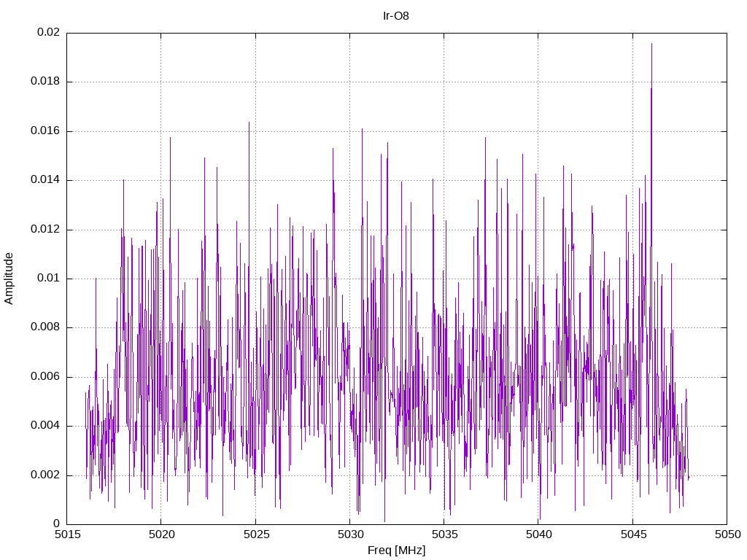The width and height of the screenshot is (747, 560).
Task: Click the y-axis tick label 0.014
Action: click(45, 180)
